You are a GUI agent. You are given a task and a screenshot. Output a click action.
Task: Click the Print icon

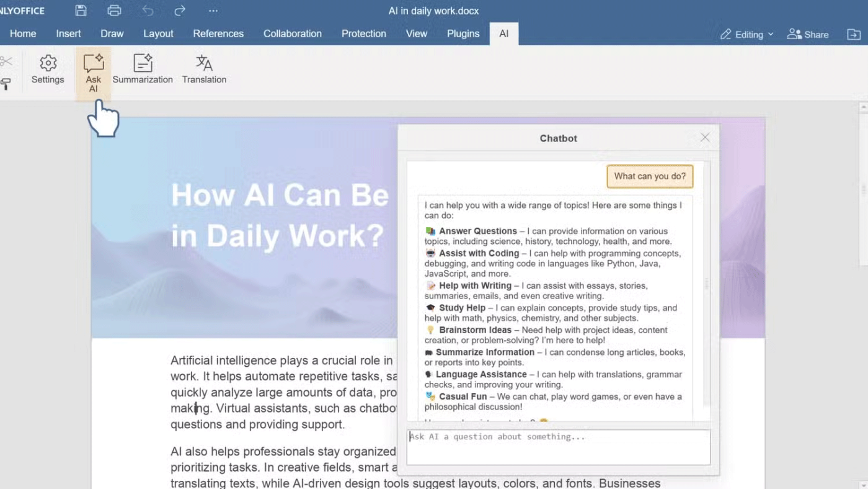tap(114, 11)
